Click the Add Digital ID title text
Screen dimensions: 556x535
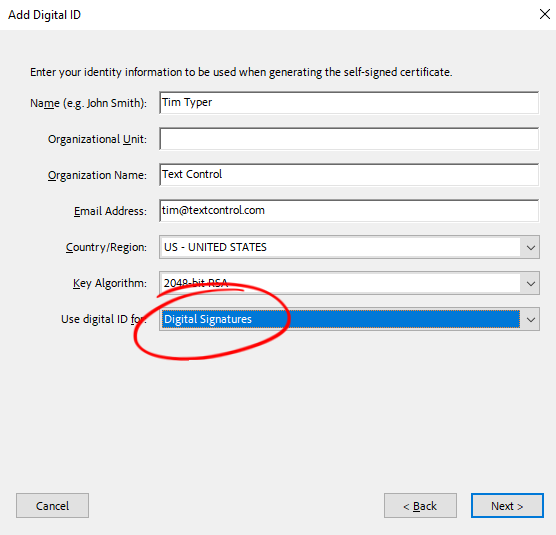(x=45, y=15)
